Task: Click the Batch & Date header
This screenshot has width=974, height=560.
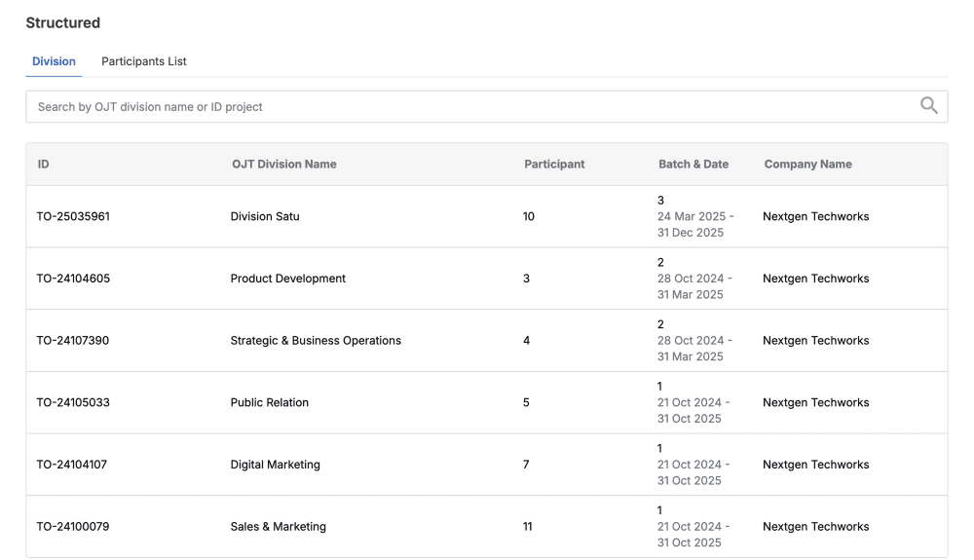Action: [x=693, y=165]
